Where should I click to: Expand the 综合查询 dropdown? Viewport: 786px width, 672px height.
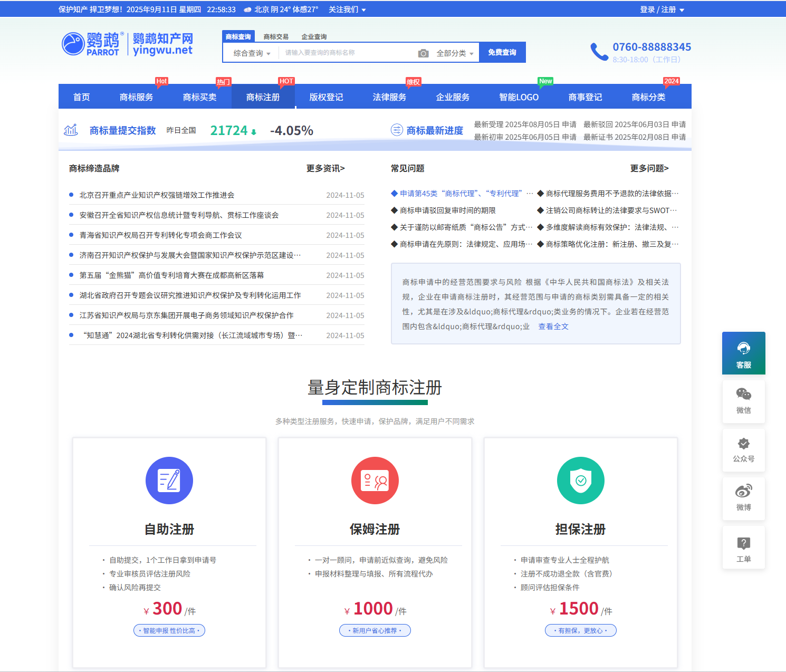click(x=252, y=53)
